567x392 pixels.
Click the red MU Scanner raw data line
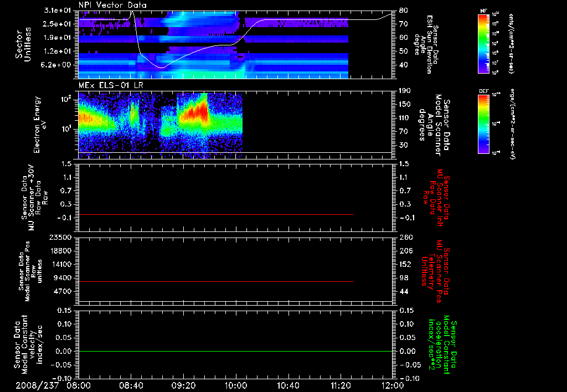click(x=215, y=215)
